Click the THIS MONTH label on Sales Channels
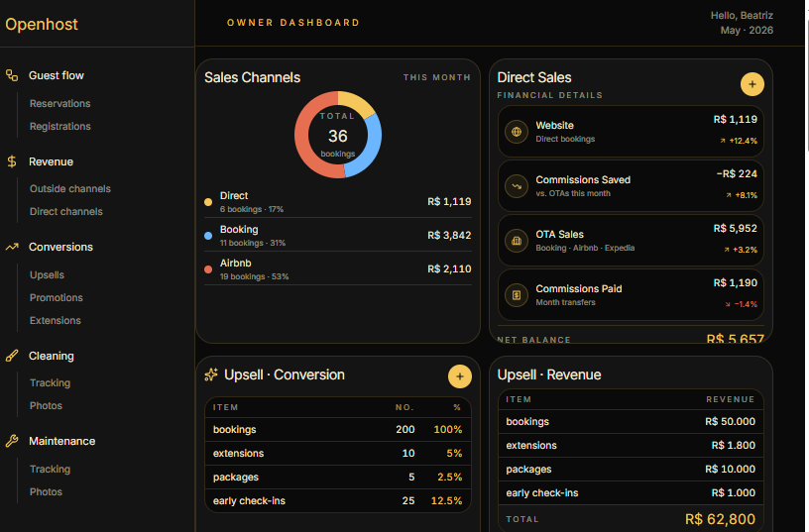The height and width of the screenshot is (532, 809). point(436,77)
